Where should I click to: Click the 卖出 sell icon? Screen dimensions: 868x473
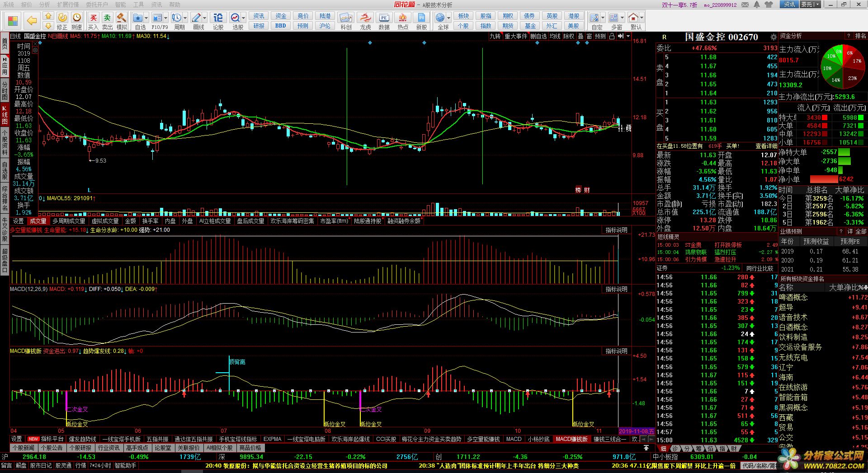tap(107, 20)
